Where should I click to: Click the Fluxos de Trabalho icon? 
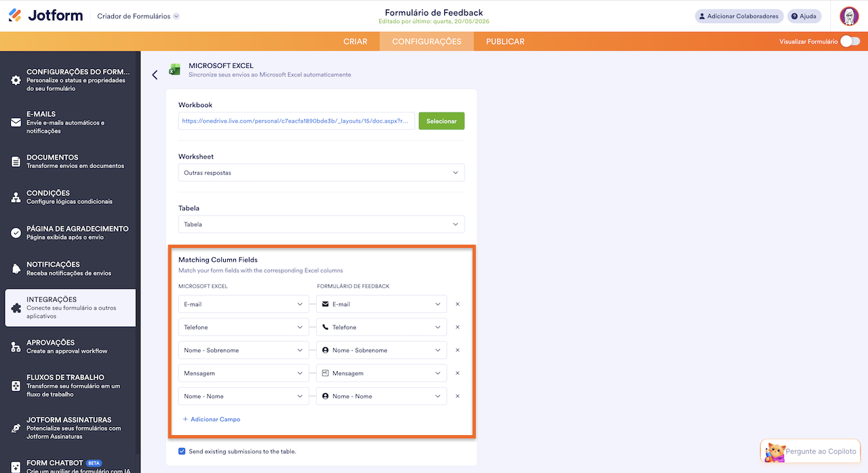tap(16, 386)
